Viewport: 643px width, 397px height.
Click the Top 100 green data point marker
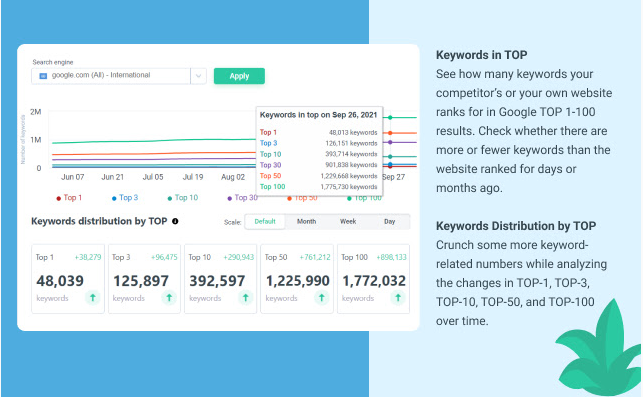390,118
